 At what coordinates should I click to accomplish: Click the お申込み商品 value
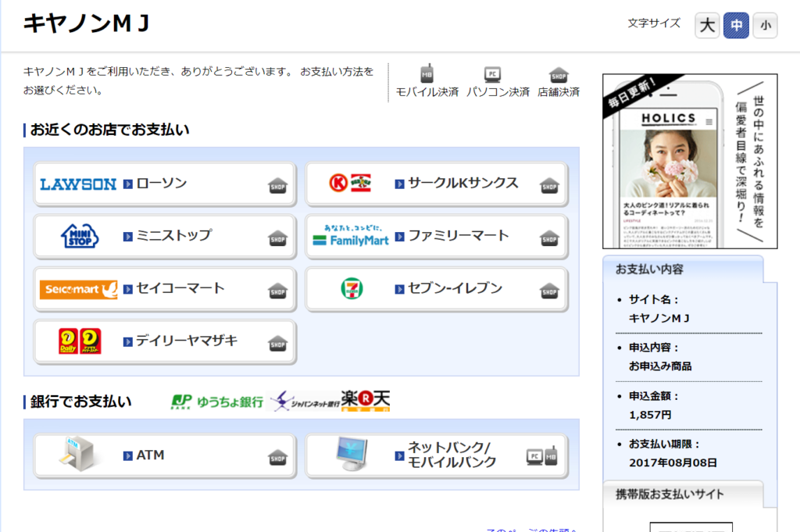(x=660, y=366)
